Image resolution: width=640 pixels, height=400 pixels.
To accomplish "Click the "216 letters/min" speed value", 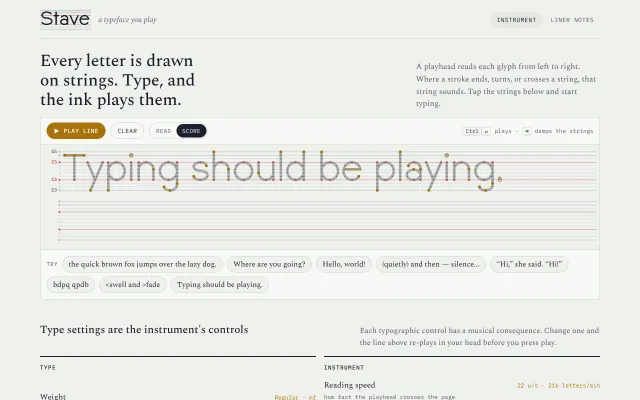I will [574, 385].
